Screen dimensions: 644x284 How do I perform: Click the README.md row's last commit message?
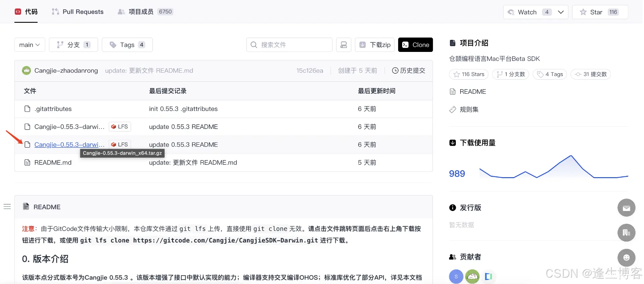pyautogui.click(x=193, y=162)
